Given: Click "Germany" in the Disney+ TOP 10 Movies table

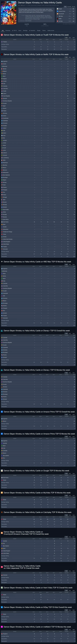Looking at the screenshot, I should click(x=5, y=387).
